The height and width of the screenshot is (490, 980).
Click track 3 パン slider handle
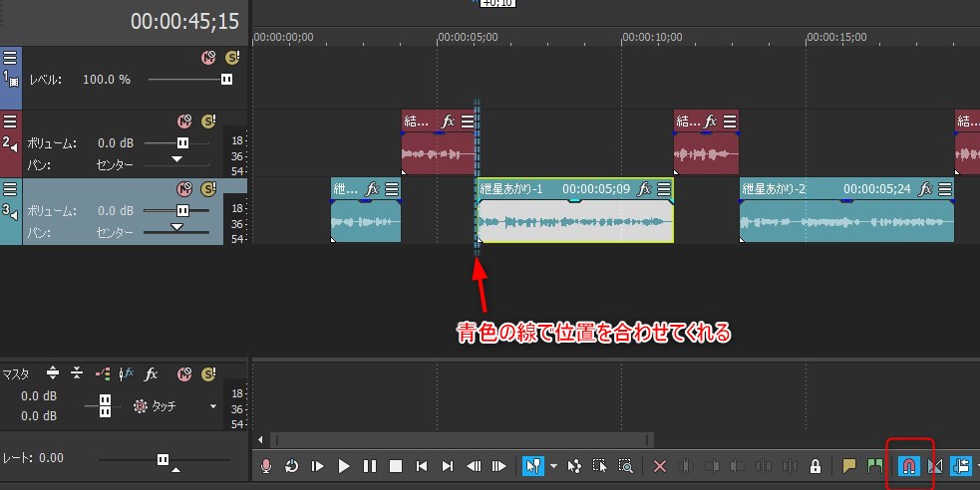(176, 227)
